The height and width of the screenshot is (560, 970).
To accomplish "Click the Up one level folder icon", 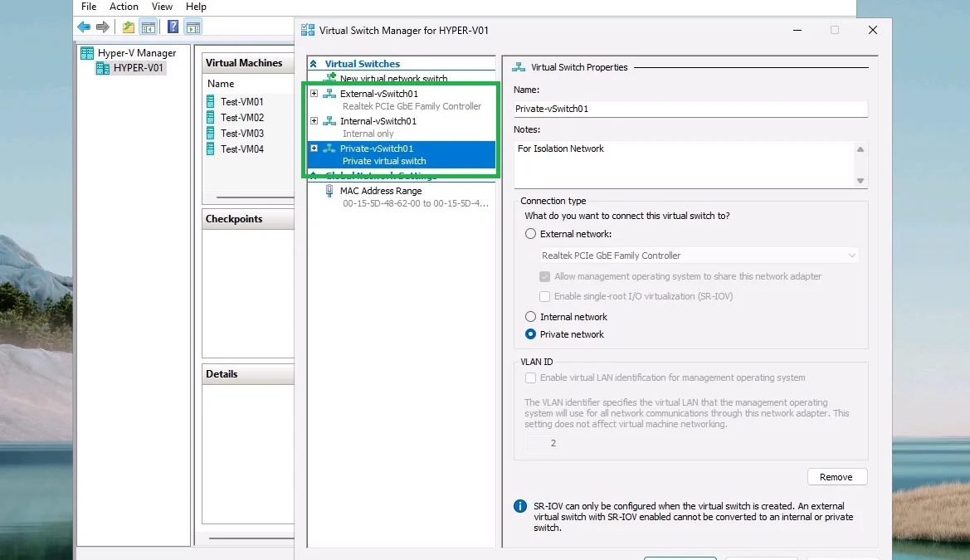I will point(128,27).
